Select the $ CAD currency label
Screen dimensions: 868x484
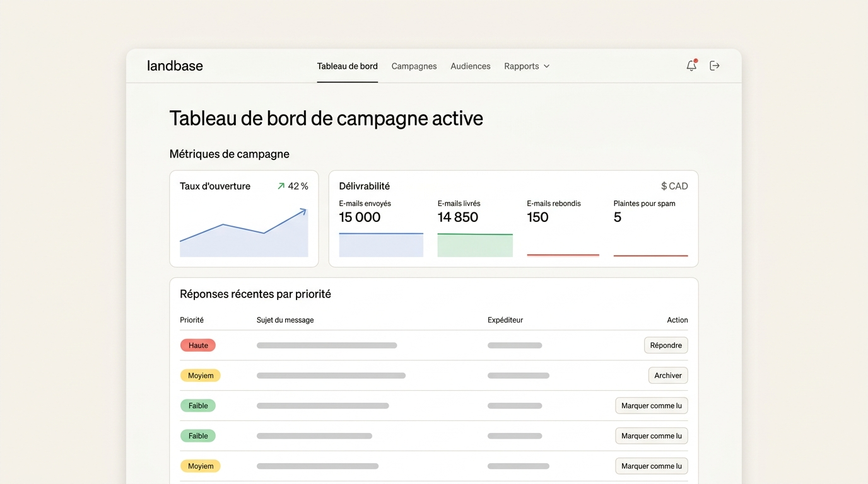click(674, 186)
